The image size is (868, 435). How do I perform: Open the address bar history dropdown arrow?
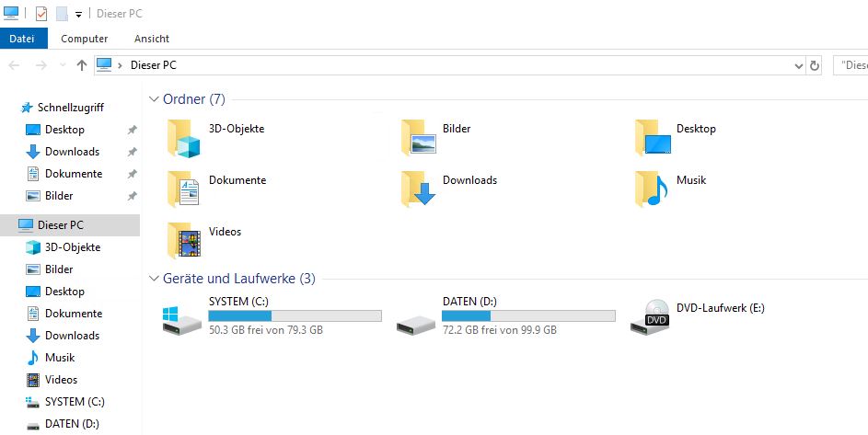799,66
